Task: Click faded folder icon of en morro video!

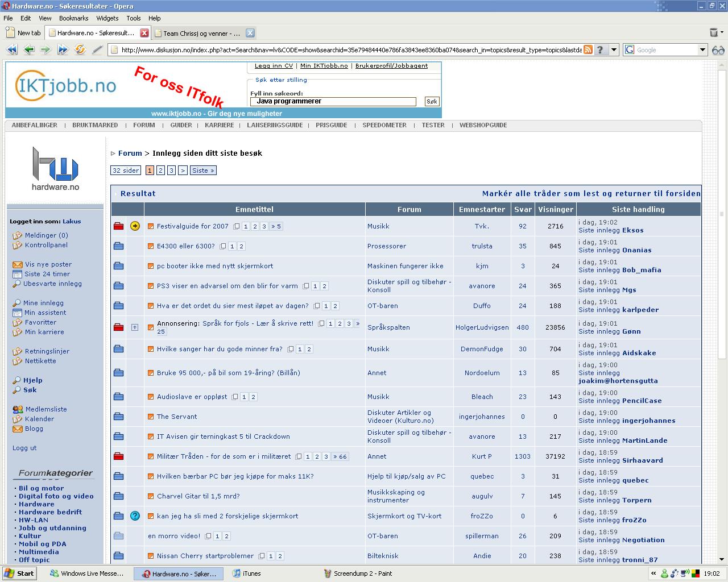Action: (118, 536)
